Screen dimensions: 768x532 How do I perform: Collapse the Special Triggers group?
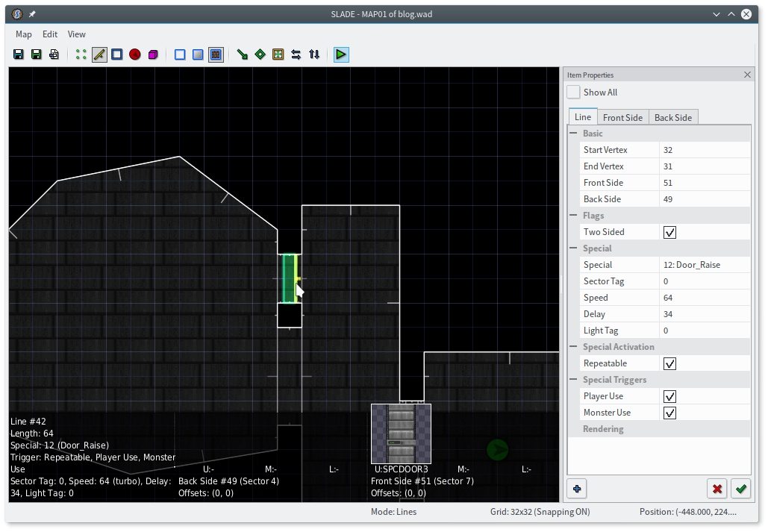pyautogui.click(x=573, y=380)
